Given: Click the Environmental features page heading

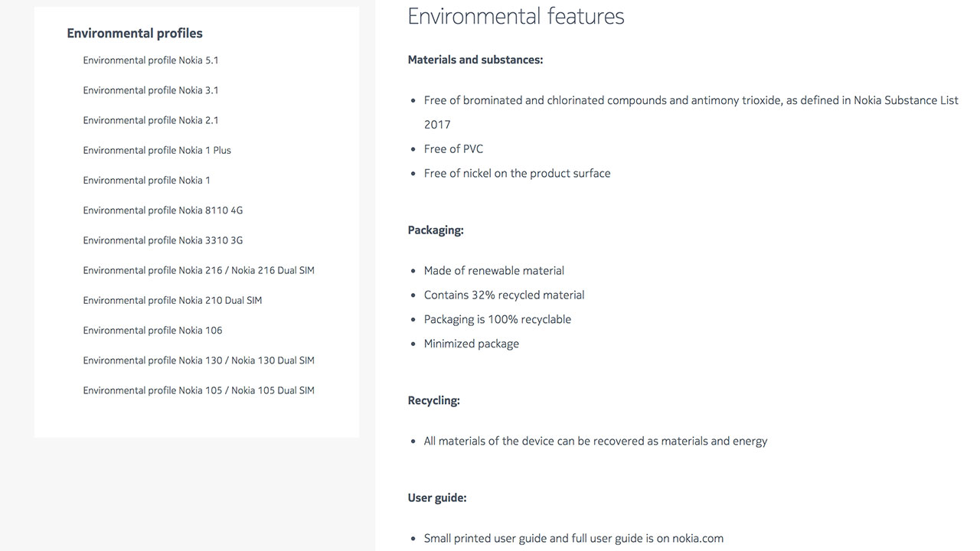Looking at the screenshot, I should point(516,16).
